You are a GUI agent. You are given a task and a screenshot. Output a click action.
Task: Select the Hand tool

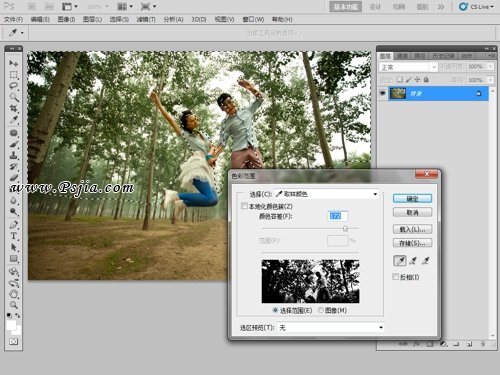coord(13,294)
